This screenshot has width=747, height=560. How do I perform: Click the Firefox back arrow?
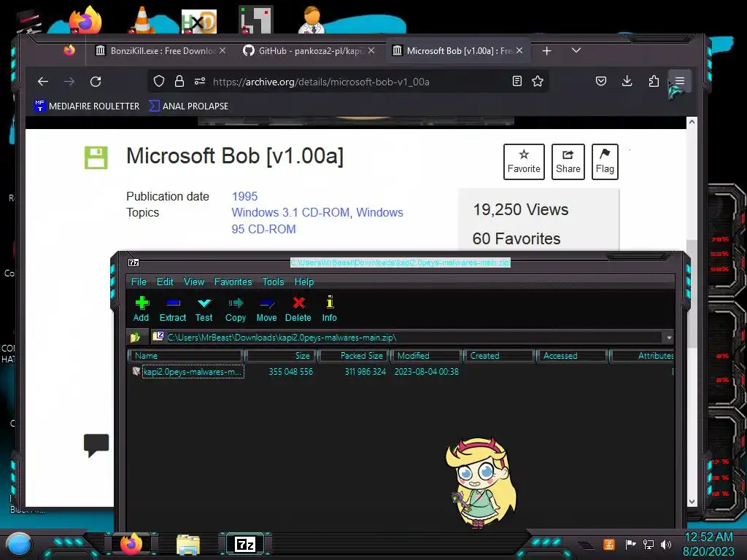[43, 82]
